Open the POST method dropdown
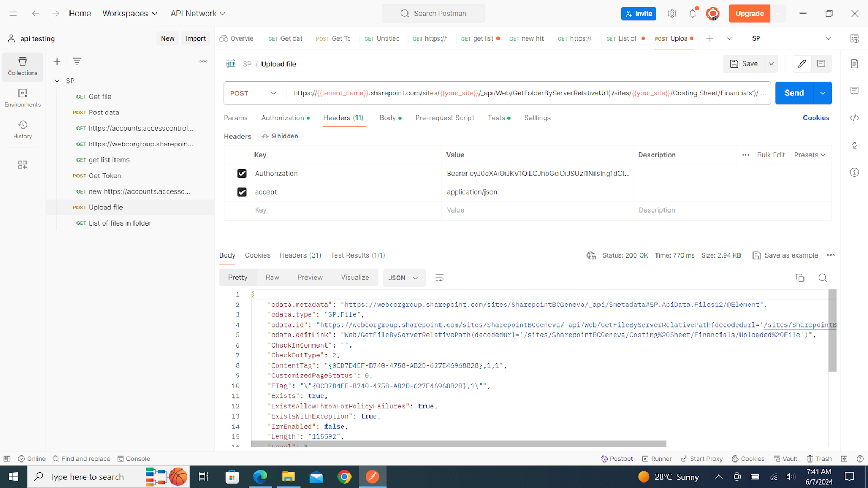The image size is (868, 488). [253, 93]
